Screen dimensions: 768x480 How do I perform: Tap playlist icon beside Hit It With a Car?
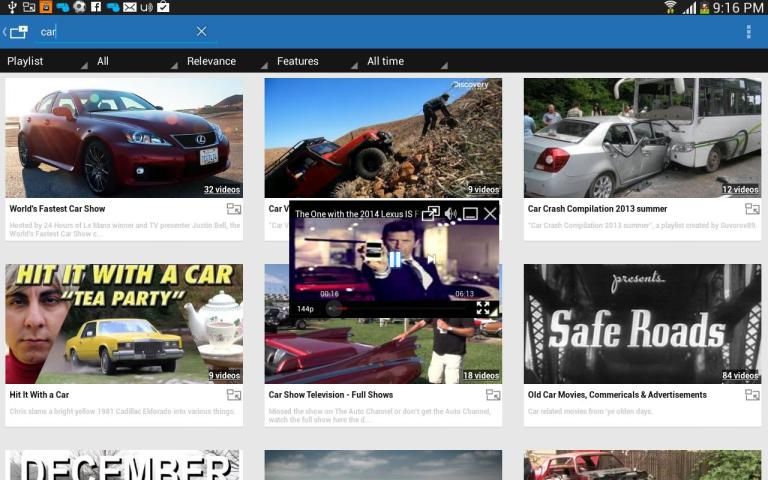click(x=233, y=395)
